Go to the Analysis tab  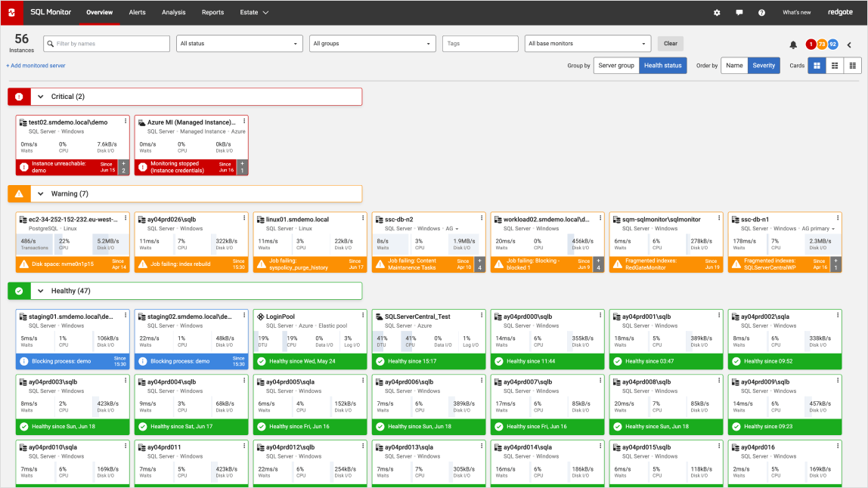tap(174, 12)
